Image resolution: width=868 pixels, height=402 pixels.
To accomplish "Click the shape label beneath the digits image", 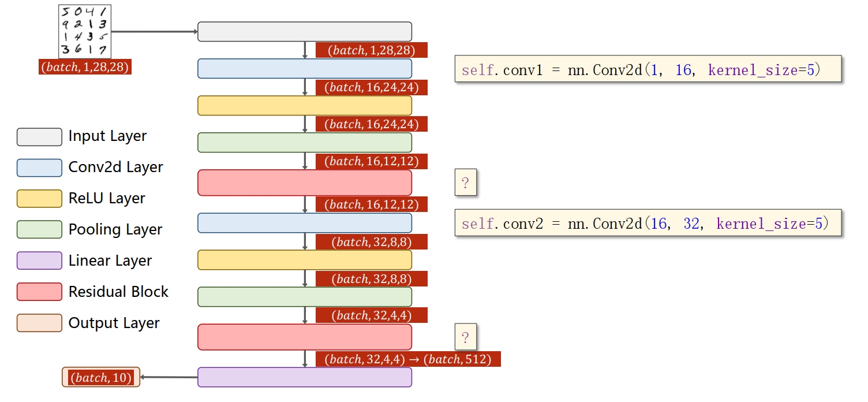I will (x=85, y=67).
